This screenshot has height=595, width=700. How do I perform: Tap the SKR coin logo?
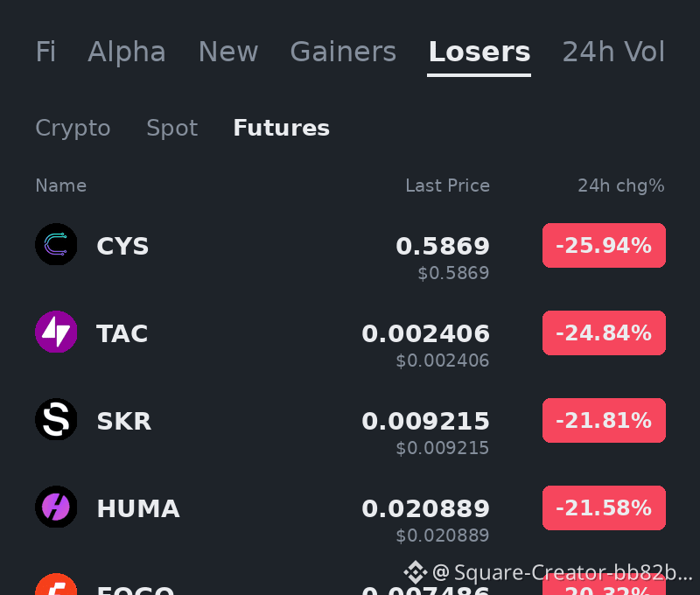56,419
